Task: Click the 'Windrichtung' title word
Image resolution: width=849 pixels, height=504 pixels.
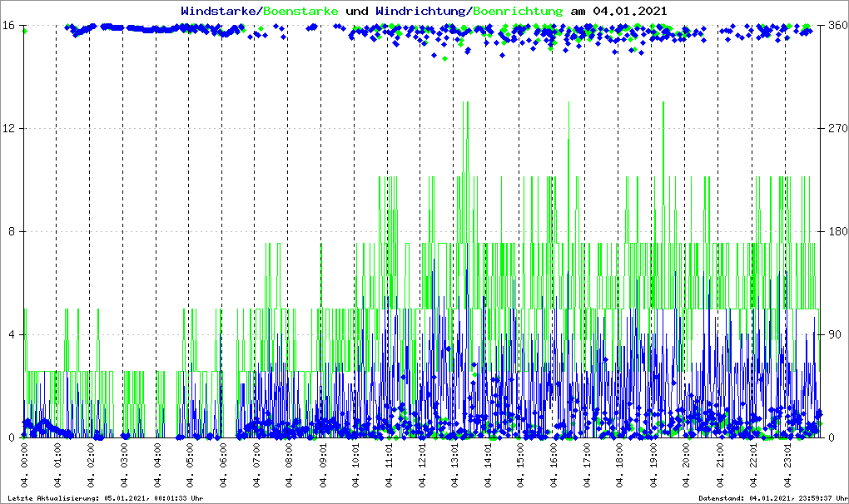Action: click(x=422, y=11)
